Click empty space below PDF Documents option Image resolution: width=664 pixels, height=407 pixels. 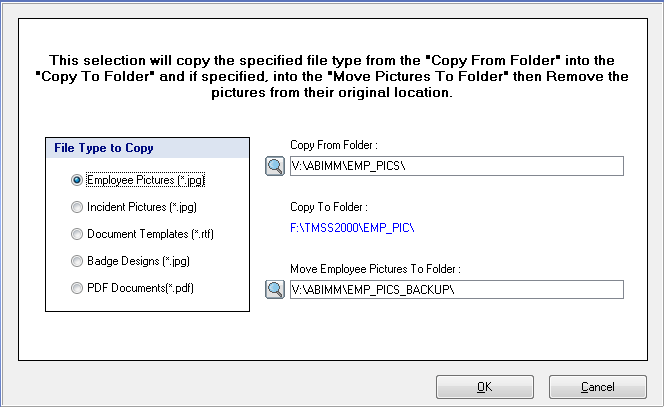[147, 303]
